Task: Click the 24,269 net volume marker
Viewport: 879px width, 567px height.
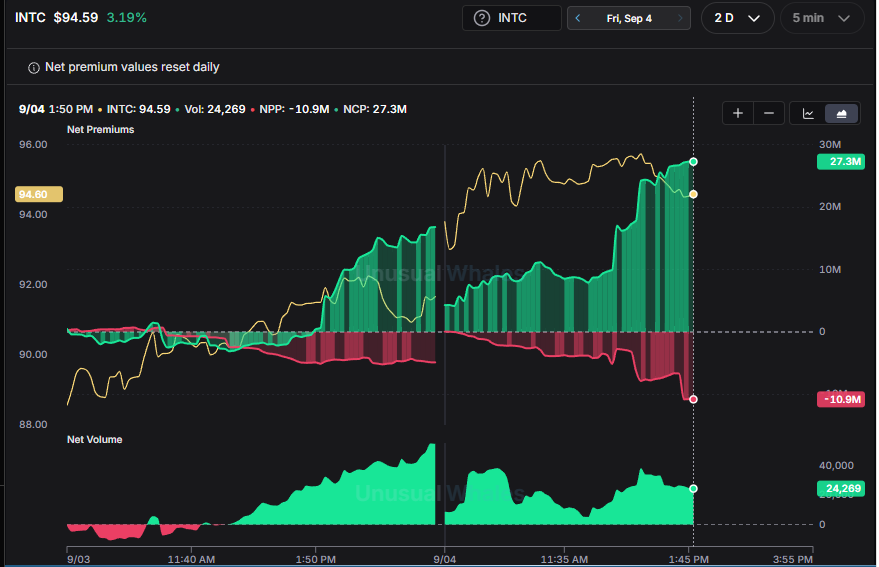Action: click(x=693, y=488)
